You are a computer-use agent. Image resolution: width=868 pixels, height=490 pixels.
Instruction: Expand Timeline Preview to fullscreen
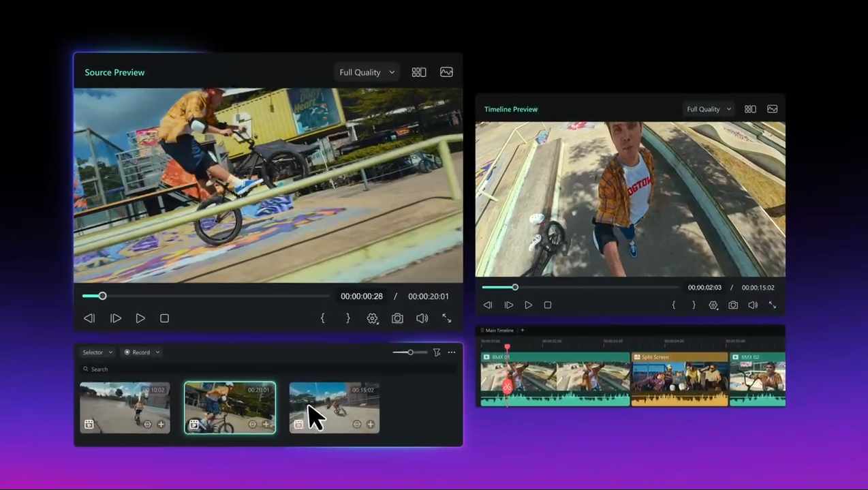773,305
